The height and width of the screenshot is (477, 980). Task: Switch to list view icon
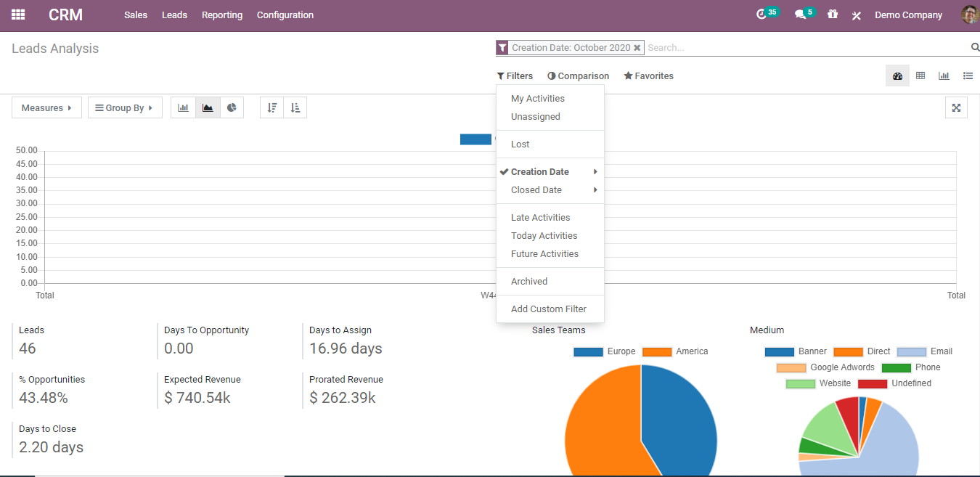[x=968, y=76]
